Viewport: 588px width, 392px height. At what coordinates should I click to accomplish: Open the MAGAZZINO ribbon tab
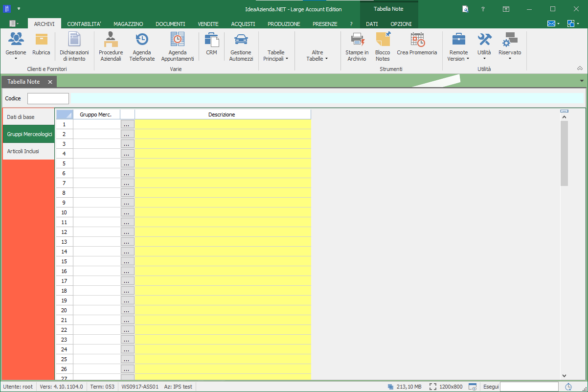tap(128, 23)
